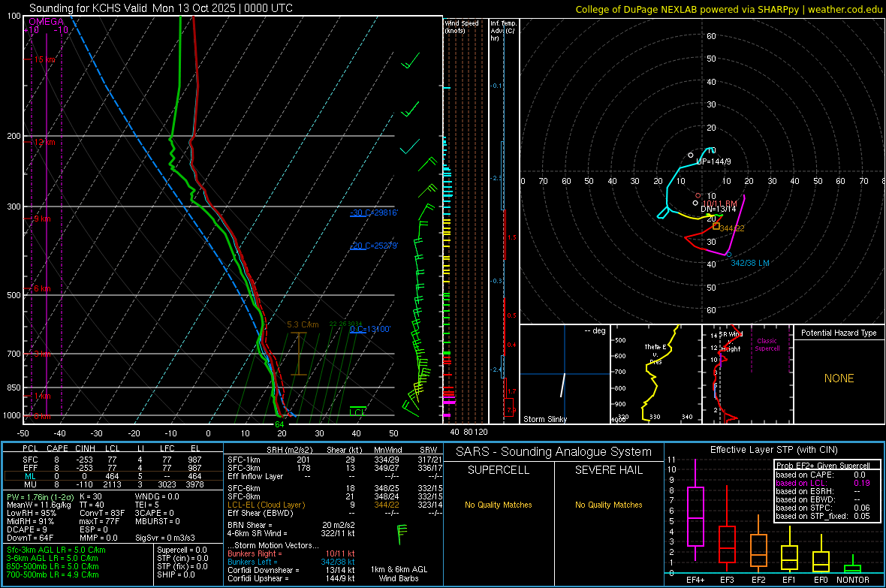This screenshot has width=886, height=588.
Task: Click the '15 km' height marker
Action: (x=45, y=59)
